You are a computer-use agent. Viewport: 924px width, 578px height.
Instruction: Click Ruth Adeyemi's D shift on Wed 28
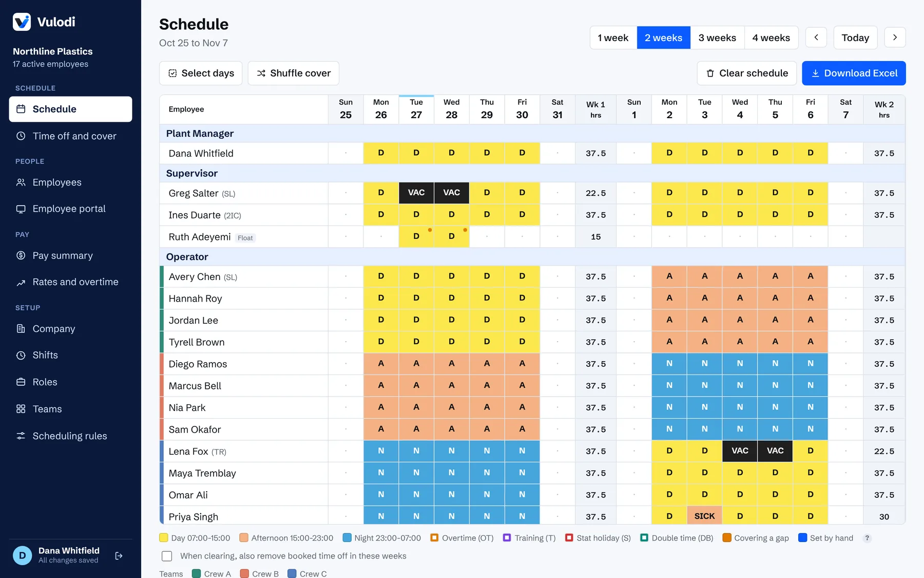(452, 236)
